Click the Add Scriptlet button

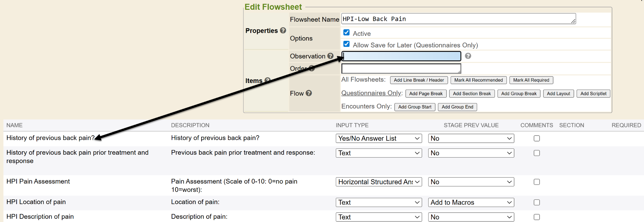[x=593, y=94]
